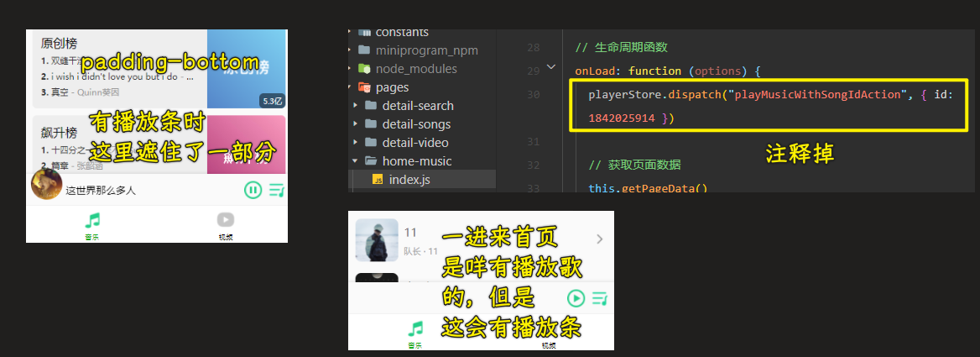
Task: Click the '5.3亿' play count badge
Action: tap(273, 101)
